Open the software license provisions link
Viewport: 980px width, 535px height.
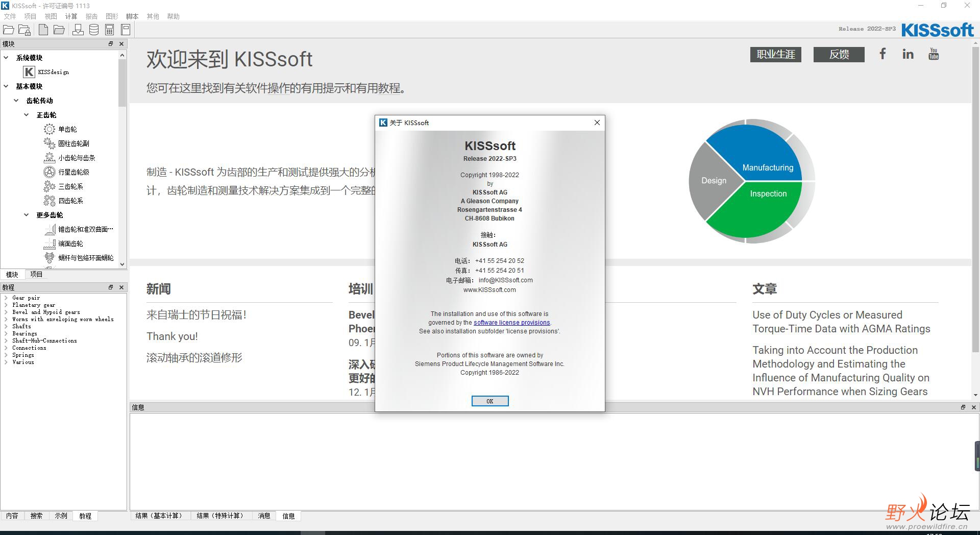512,323
